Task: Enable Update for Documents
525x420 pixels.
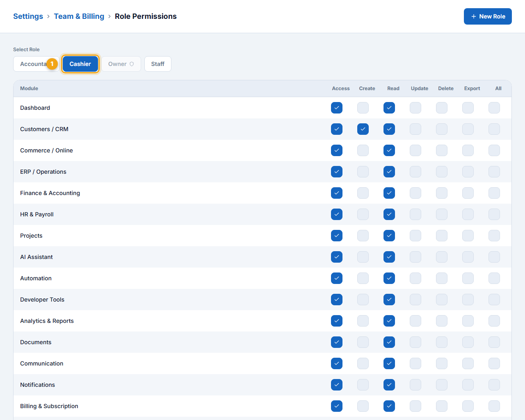Action: 415,342
